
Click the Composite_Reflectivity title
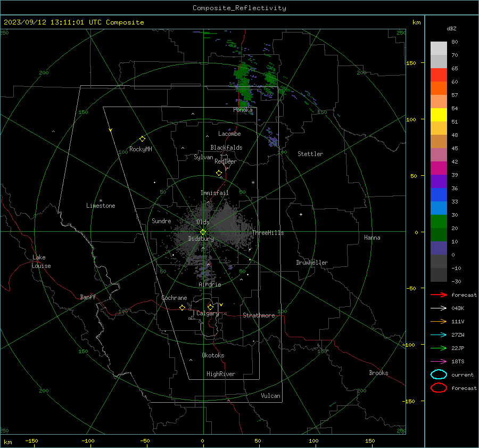240,8
